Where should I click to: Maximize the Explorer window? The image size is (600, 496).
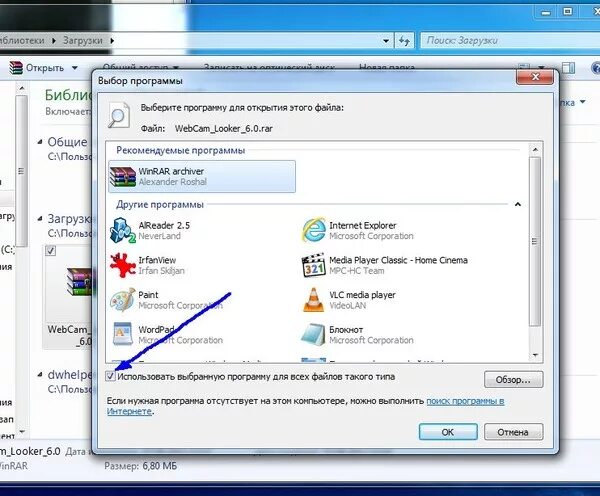567,11
